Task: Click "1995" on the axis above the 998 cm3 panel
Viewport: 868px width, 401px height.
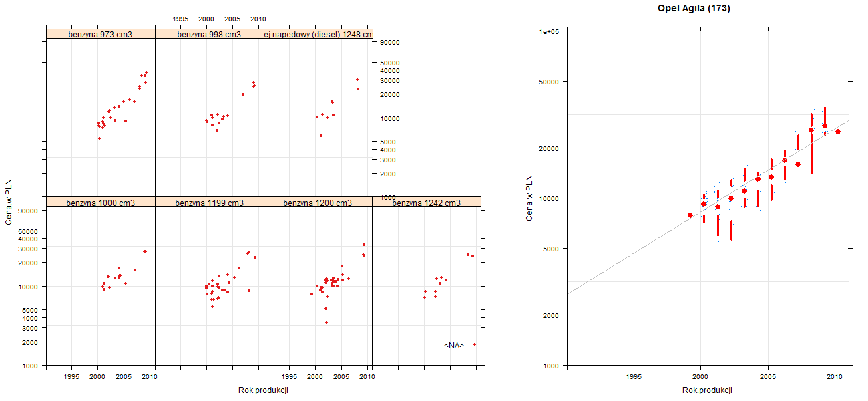Action: [x=181, y=19]
